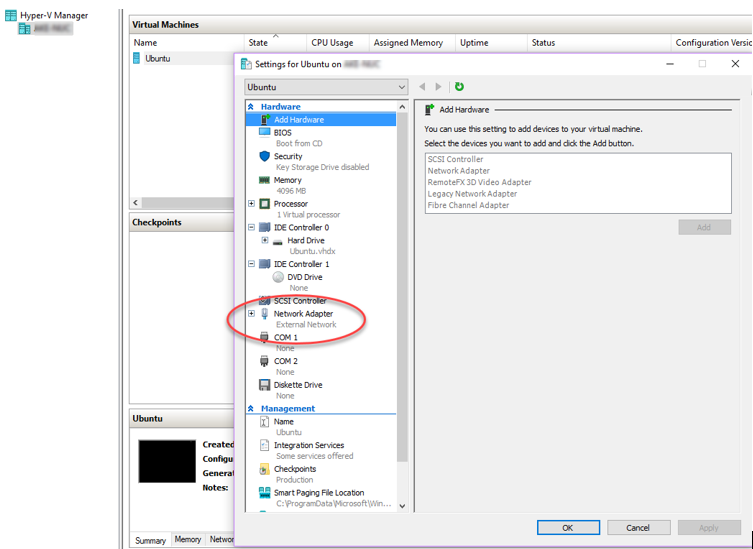This screenshot has width=753, height=549.
Task: Click the Name icon under Management
Action: 264,422
